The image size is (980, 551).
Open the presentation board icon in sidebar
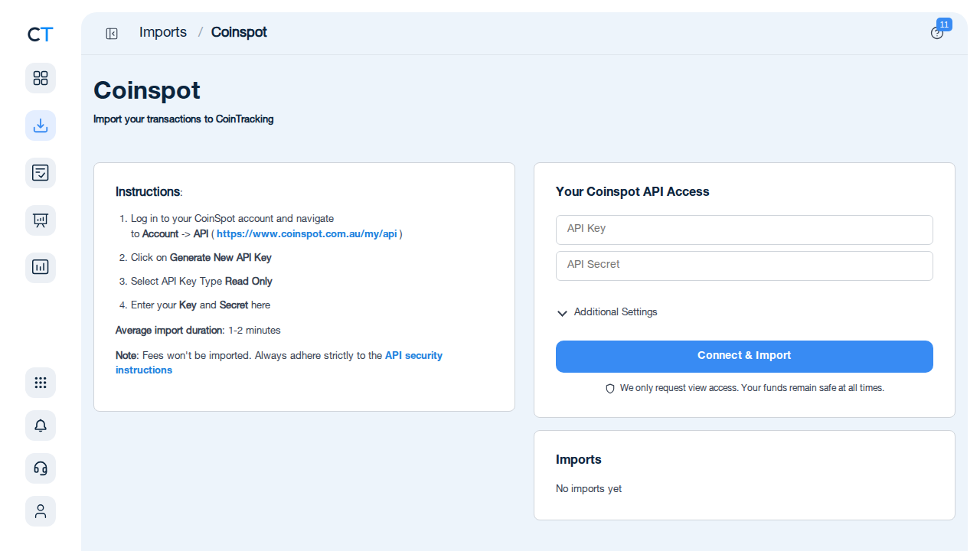[41, 220]
